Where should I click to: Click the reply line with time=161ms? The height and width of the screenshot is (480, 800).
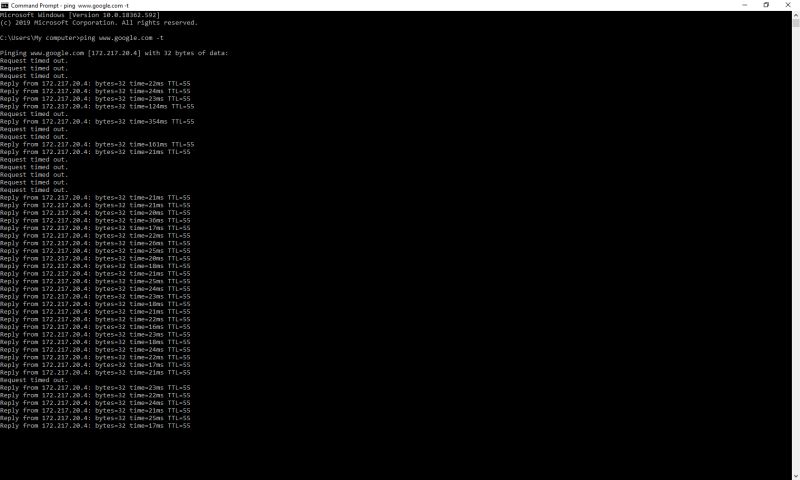pos(97,144)
